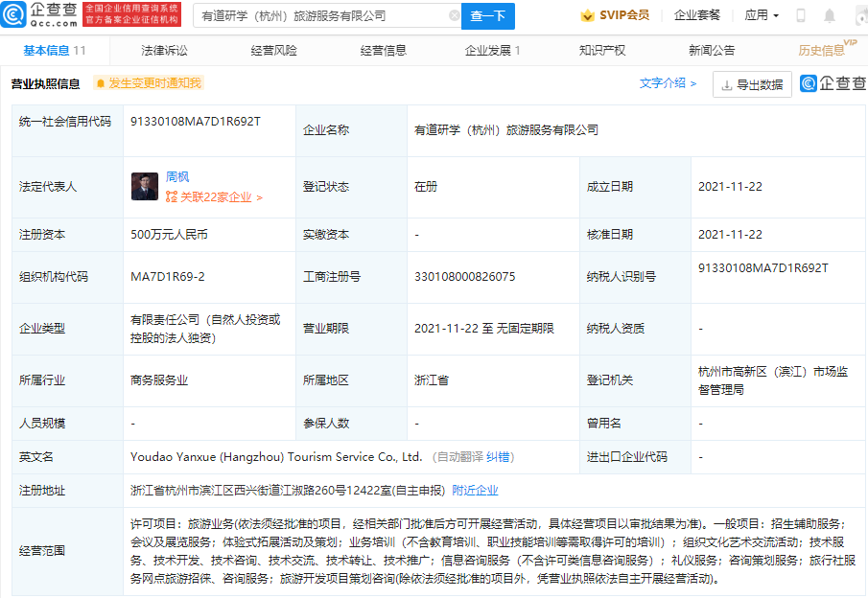Open the notifications bell icon
The image size is (868, 598).
click(830, 15)
